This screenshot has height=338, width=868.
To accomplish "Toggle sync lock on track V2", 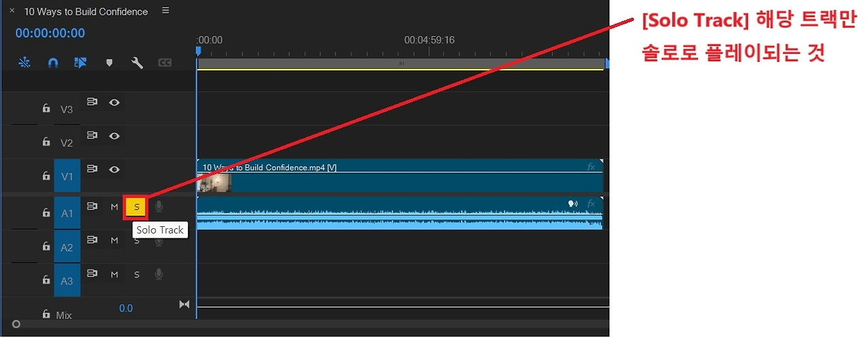I will coord(92,135).
